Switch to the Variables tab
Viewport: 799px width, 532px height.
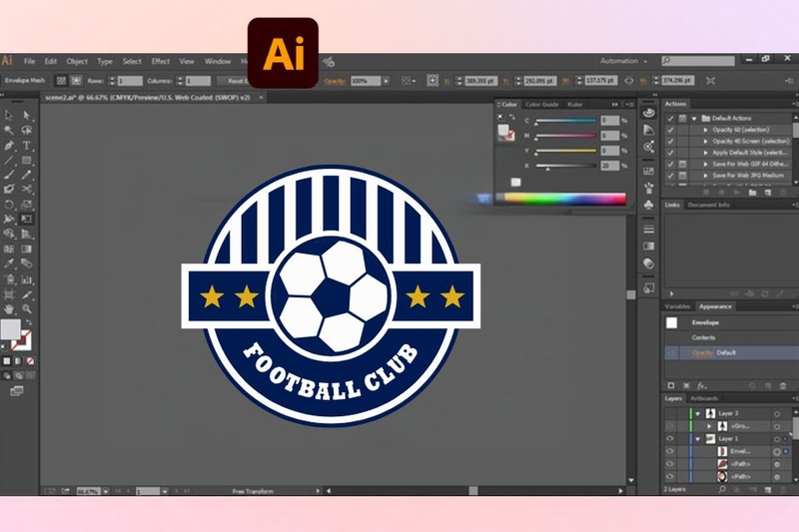[677, 306]
